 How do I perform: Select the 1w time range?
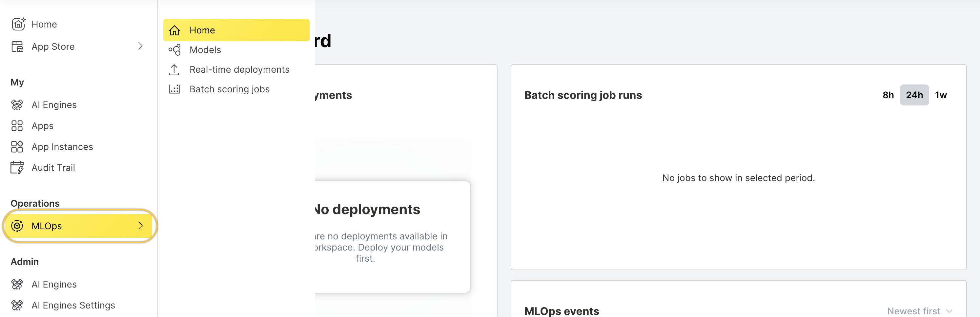(x=941, y=95)
